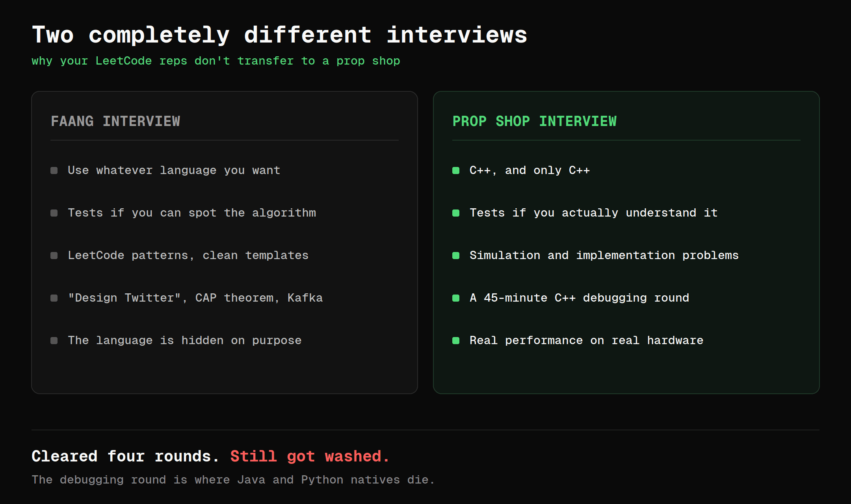Click the gray bullet beside "The language is hidden"
The width and height of the screenshot is (851, 504).
(54, 341)
